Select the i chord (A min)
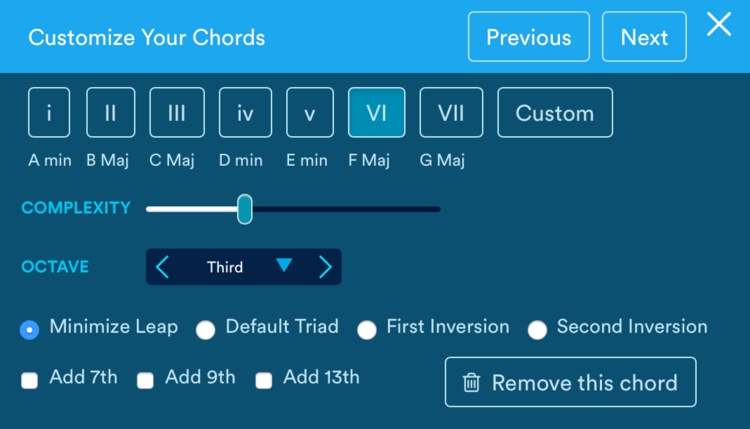The width and height of the screenshot is (750, 429). 49,113
